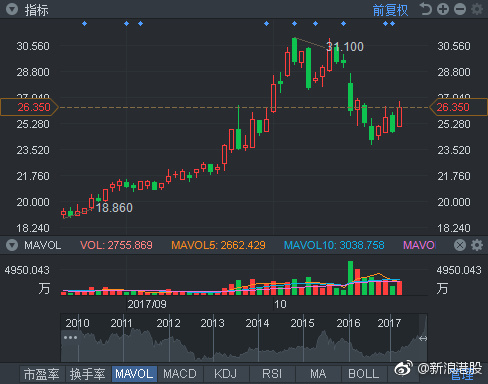The image size is (488, 384).
Task: Switch to the BOLL indicator tab
Action: click(x=364, y=374)
